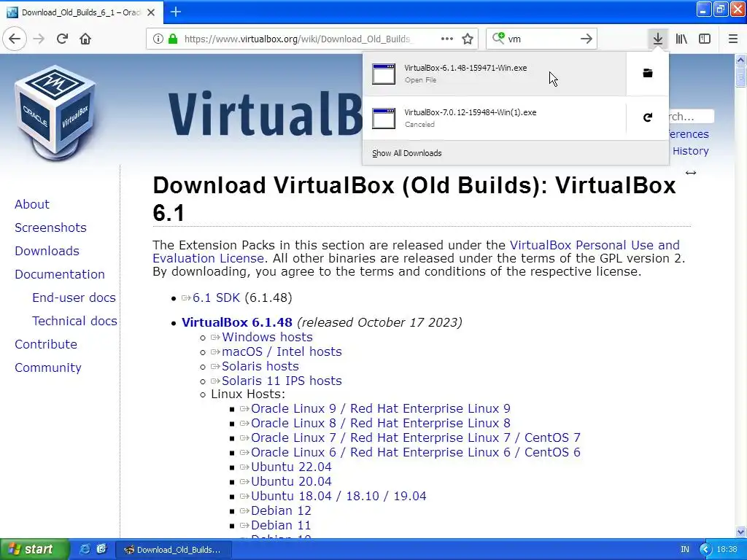The image size is (747, 560).
Task: Open the VirtualBox-6.1.48-159471-Win.exe file
Action: [494, 74]
